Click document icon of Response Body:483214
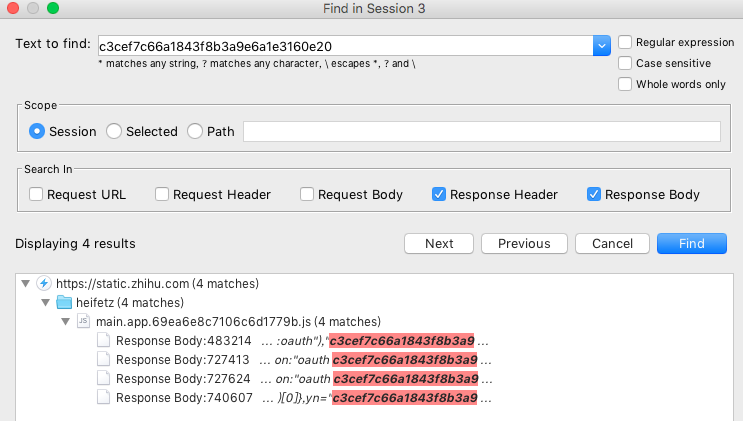The width and height of the screenshot is (743, 421). pos(103,341)
